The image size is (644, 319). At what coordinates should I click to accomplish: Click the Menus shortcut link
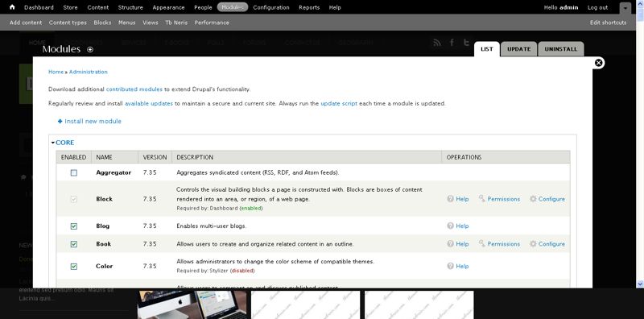pyautogui.click(x=127, y=23)
